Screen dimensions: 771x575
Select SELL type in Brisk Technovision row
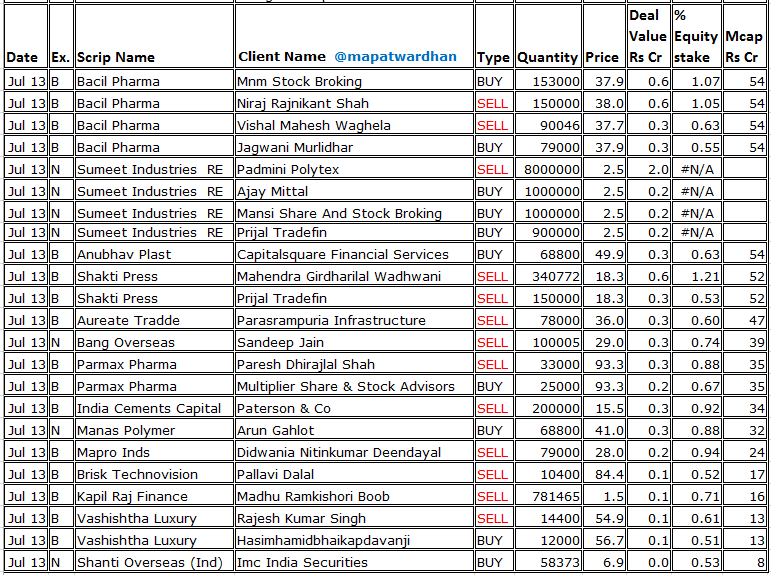coord(492,475)
